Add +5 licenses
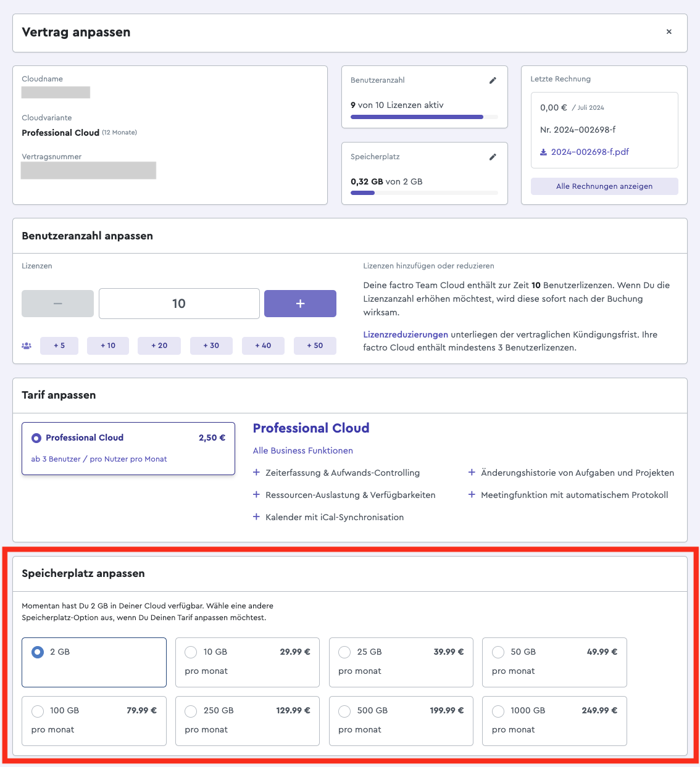Screen dimensions: 700x767 pyautogui.click(x=59, y=346)
